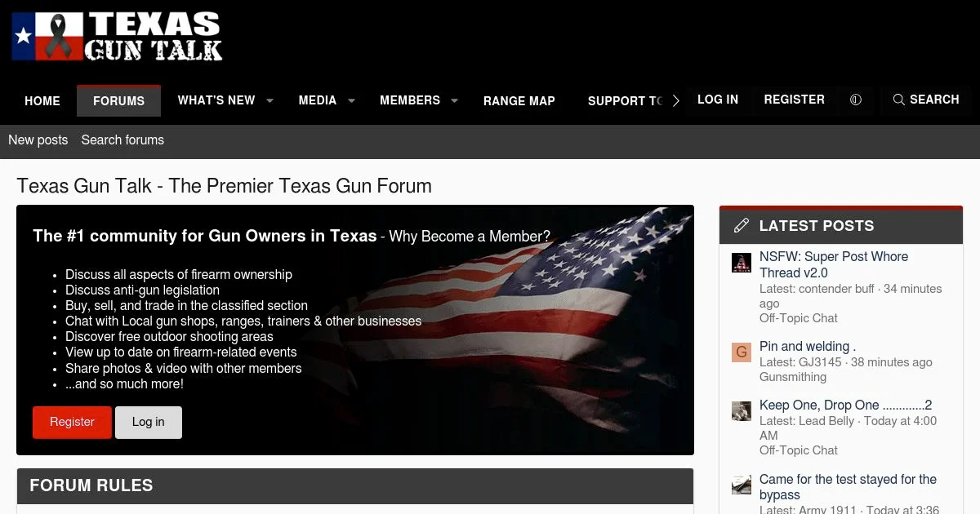Open the Range Map page

pyautogui.click(x=519, y=101)
